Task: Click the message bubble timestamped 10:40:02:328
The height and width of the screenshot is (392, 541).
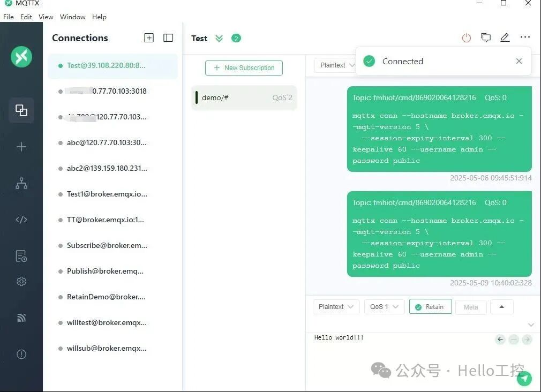Action: (439, 233)
